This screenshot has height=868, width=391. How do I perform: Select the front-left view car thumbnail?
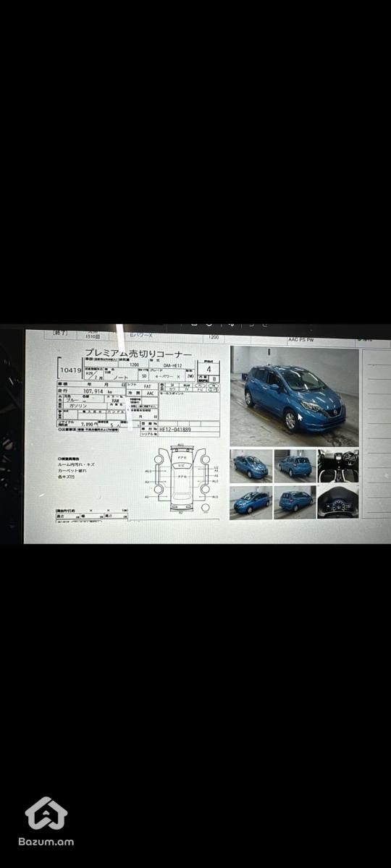coord(251,466)
